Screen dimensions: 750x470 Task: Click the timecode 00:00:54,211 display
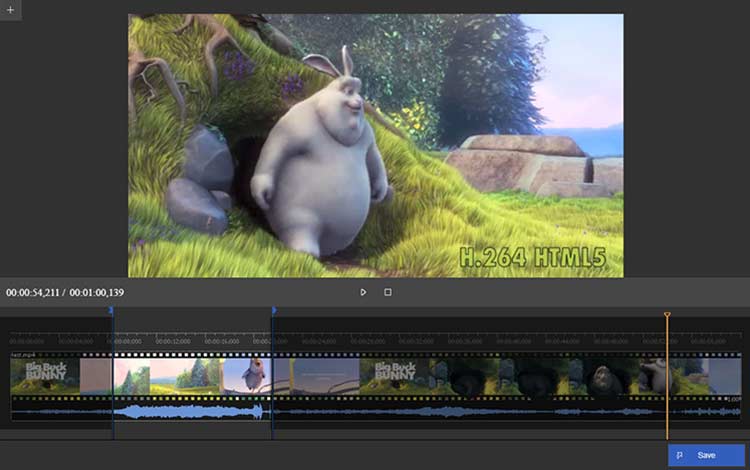(x=33, y=293)
